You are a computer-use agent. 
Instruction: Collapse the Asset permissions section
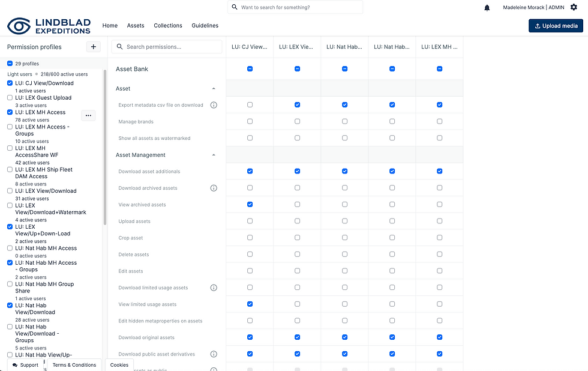point(214,89)
